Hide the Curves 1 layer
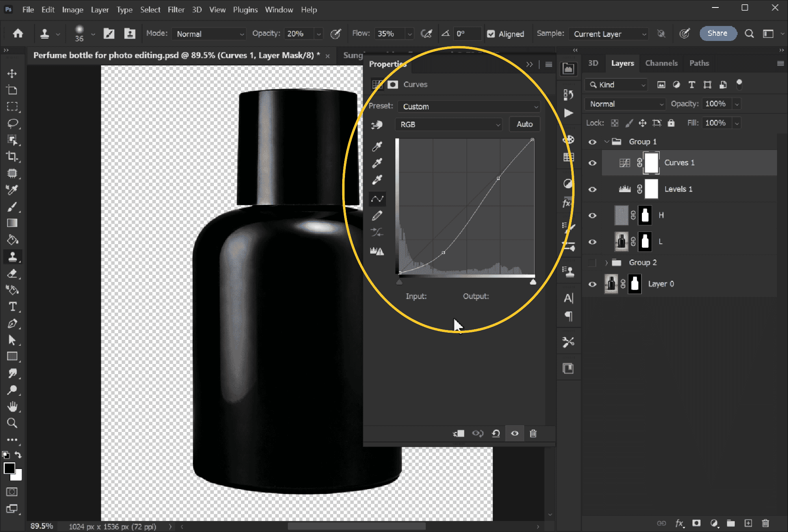788x532 pixels. tap(592, 163)
